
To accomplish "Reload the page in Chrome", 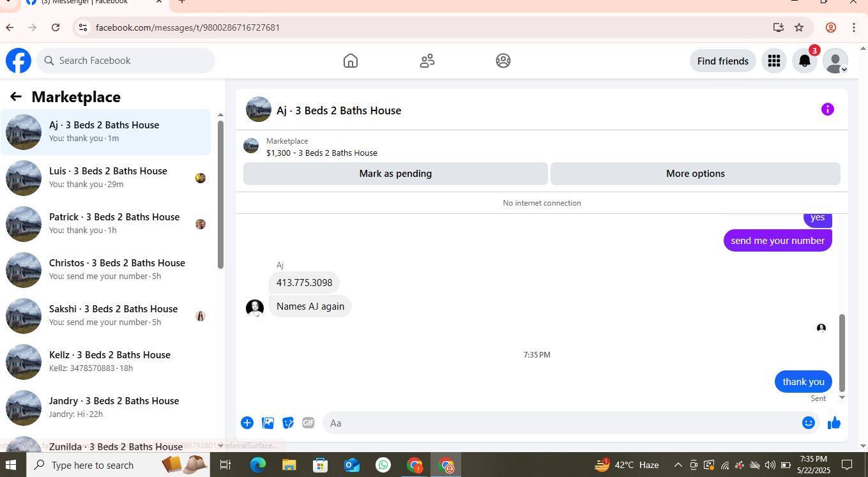I will coord(56,27).
